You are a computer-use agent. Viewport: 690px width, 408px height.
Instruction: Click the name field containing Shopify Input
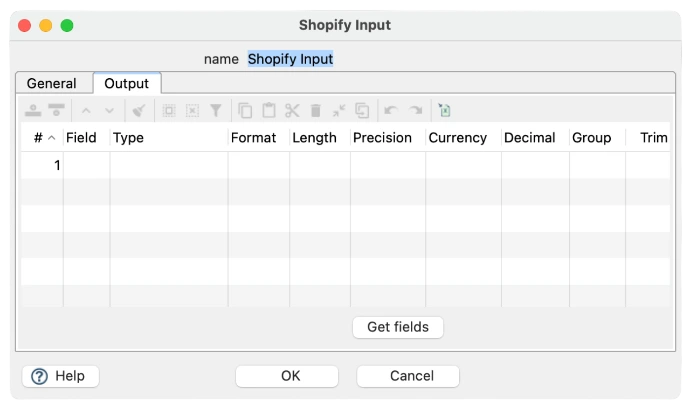(290, 59)
